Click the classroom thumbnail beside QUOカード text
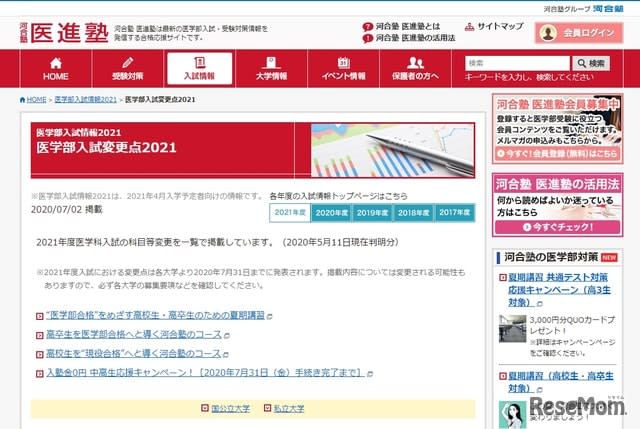 click(513, 329)
